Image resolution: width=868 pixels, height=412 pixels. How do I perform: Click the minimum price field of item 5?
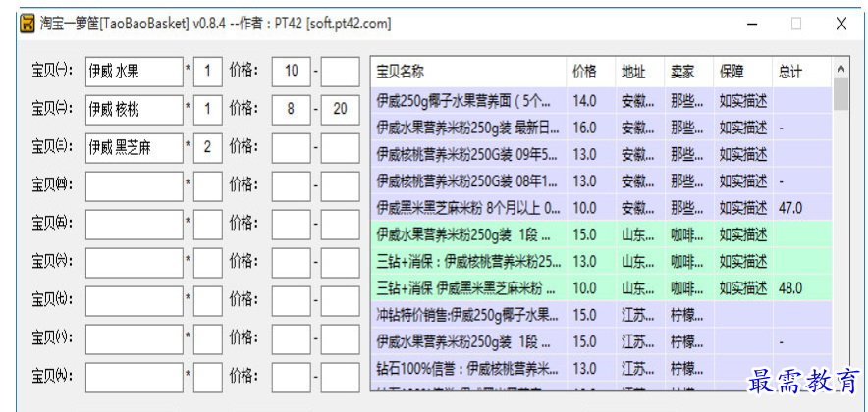point(292,225)
